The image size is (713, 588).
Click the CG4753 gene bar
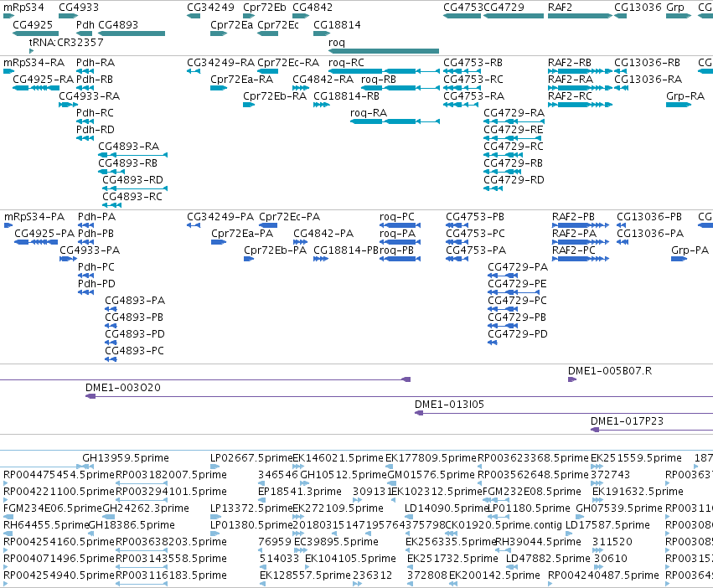[462, 16]
